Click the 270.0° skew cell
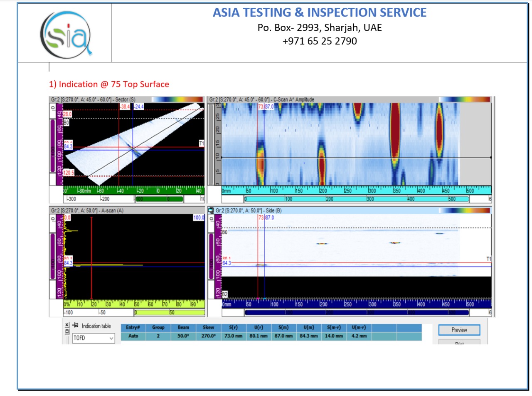Image resolution: width=532 pixels, height=396 pixels. pos(209,336)
